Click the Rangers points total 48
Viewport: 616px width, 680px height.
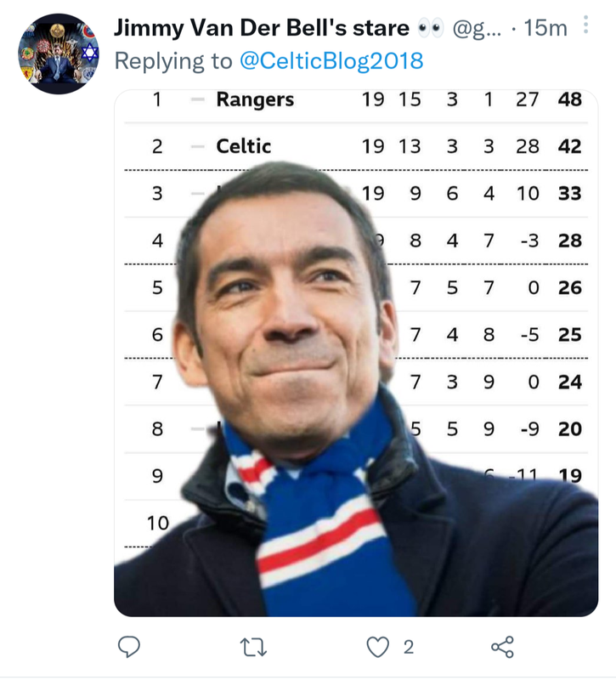click(x=569, y=99)
